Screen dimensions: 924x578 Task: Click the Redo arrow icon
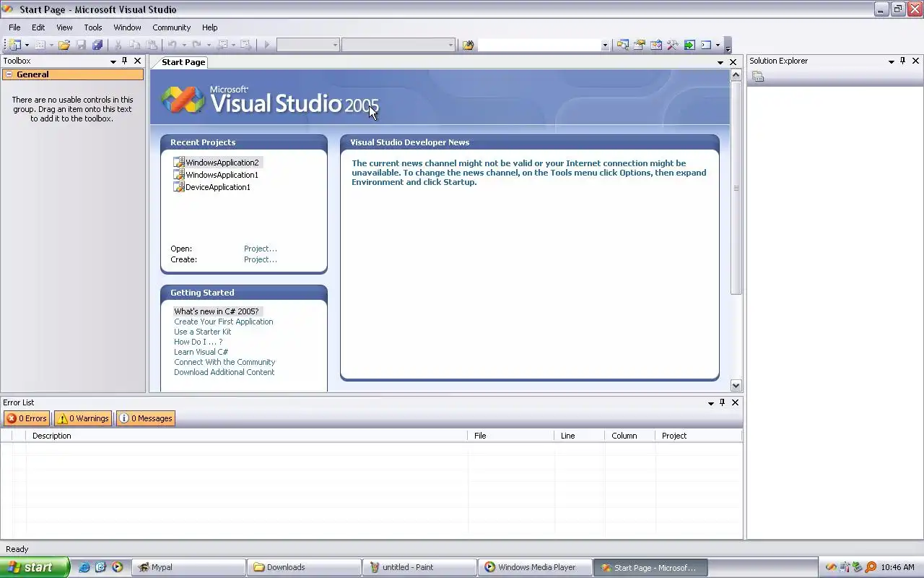point(197,45)
